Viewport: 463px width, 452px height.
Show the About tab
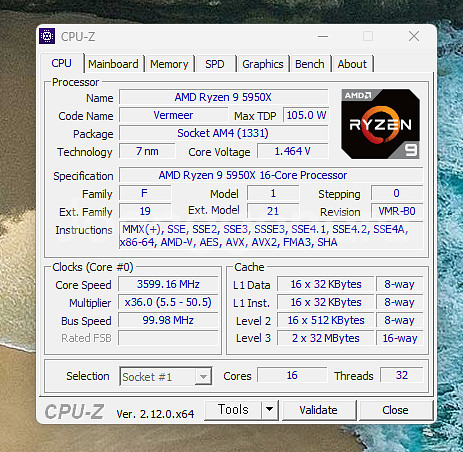click(352, 64)
